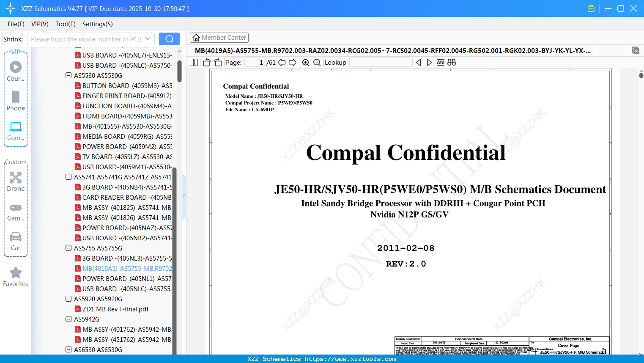Image resolution: width=644 pixels, height=363 pixels.
Task: Open FINGER PRINT BOARD-(4059L2) file
Action: 127,96
